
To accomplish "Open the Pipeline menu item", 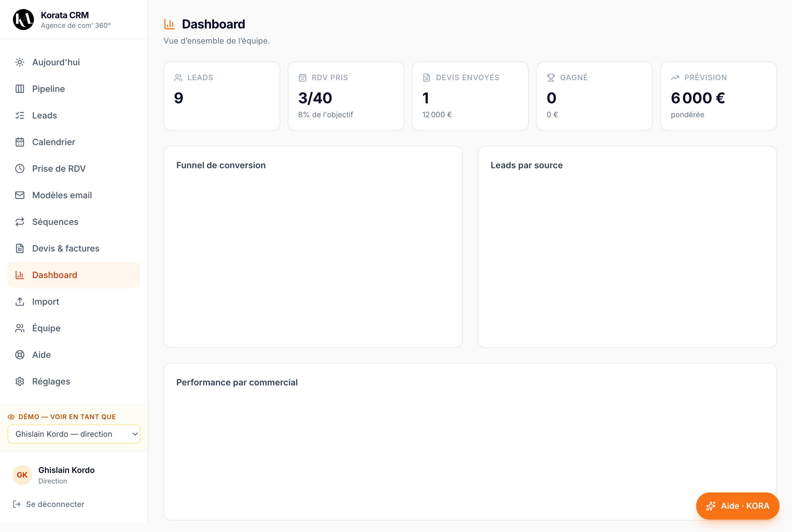I will coord(74,89).
